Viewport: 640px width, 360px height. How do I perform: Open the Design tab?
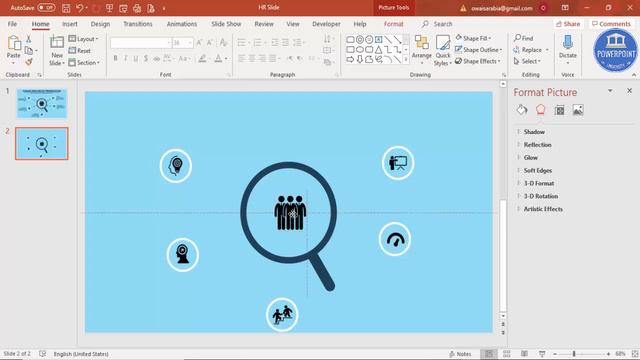pyautogui.click(x=100, y=24)
